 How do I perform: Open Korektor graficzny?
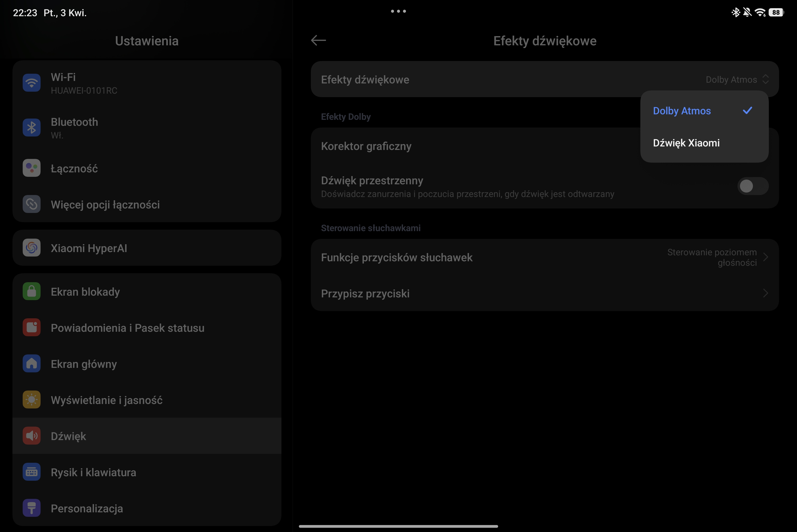(366, 146)
